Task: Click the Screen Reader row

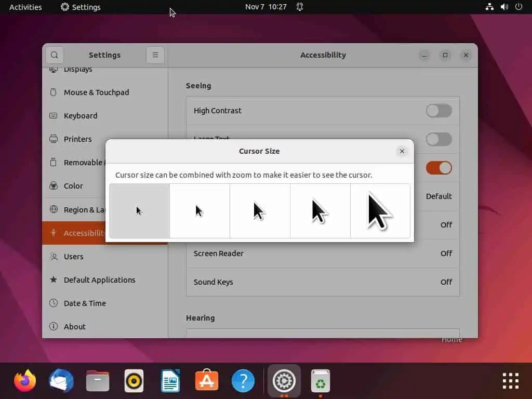Action: coord(322,254)
